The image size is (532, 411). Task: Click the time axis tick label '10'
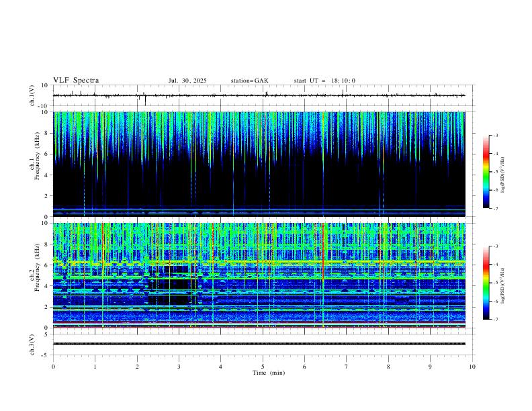(x=472, y=367)
